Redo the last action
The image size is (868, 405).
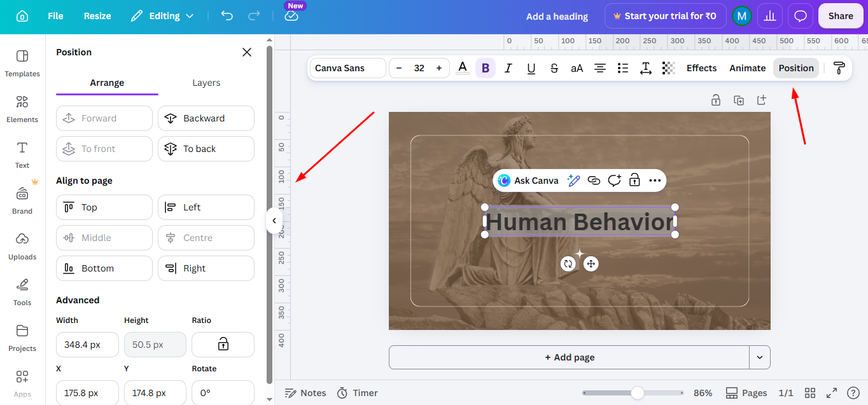click(254, 16)
